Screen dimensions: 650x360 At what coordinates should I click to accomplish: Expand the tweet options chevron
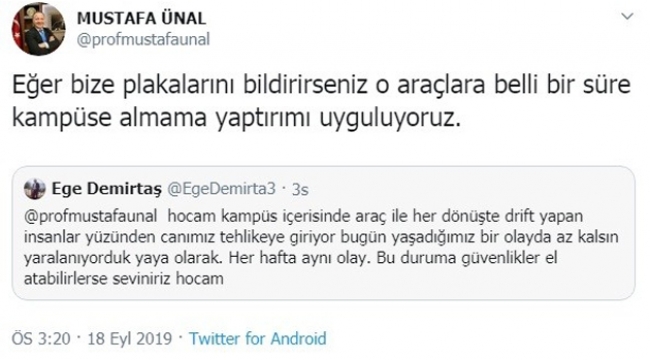[x=628, y=17]
